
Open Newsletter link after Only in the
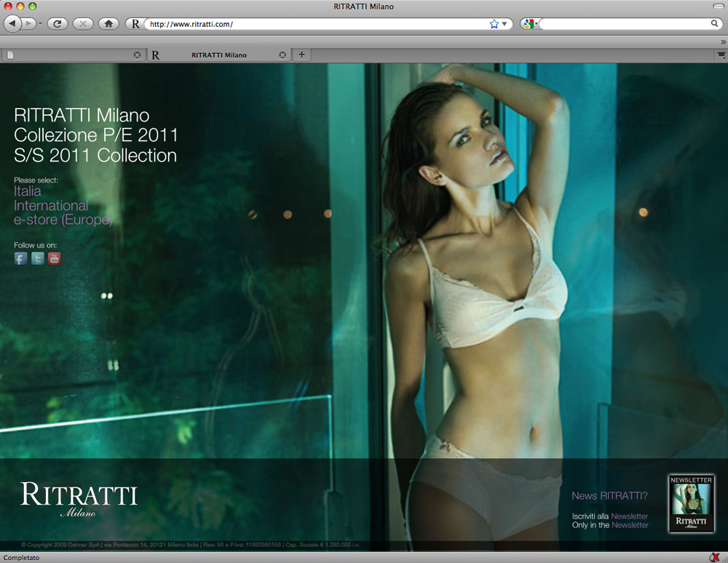pyautogui.click(x=630, y=525)
